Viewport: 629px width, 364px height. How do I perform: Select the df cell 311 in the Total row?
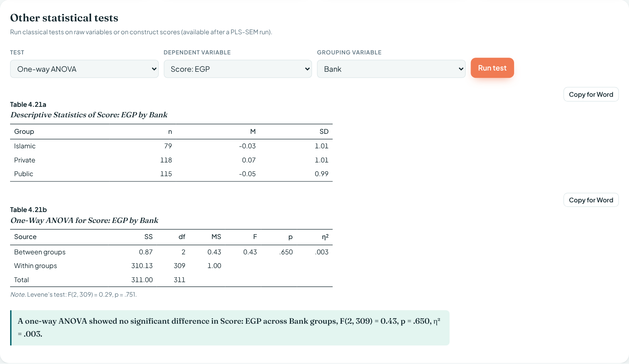tap(179, 280)
